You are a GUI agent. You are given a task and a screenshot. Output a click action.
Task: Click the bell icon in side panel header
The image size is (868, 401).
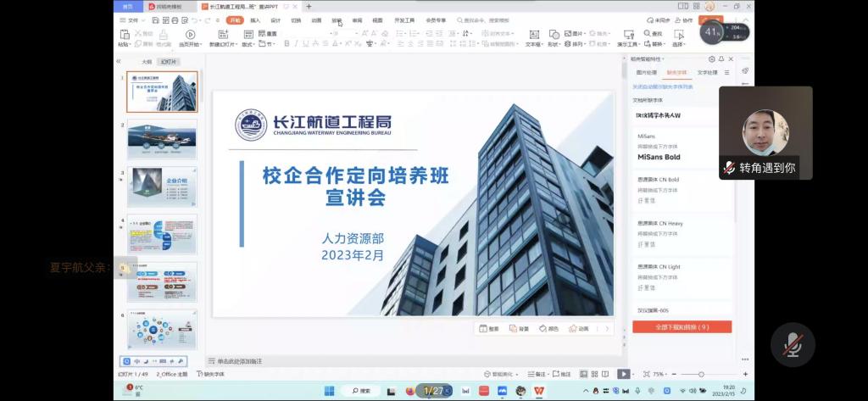point(721,58)
